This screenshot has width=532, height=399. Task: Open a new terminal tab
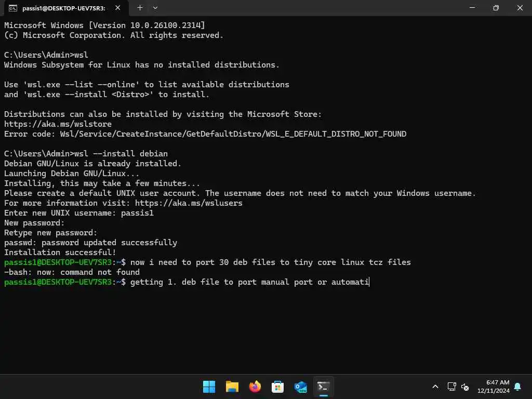coord(140,7)
